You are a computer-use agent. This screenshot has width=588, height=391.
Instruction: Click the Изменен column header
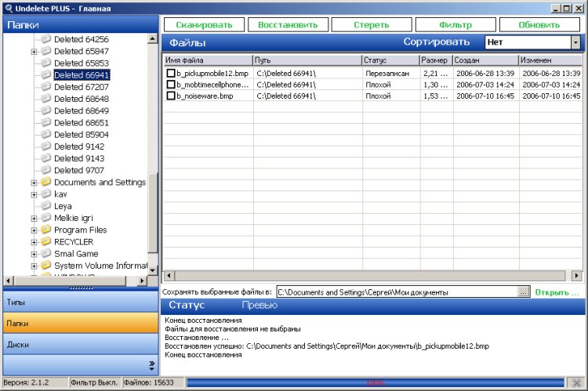point(550,60)
